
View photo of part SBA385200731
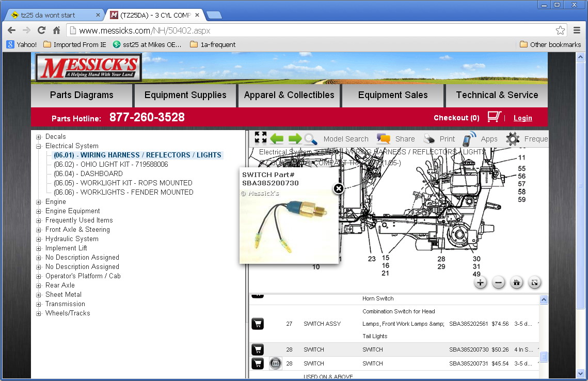(276, 363)
